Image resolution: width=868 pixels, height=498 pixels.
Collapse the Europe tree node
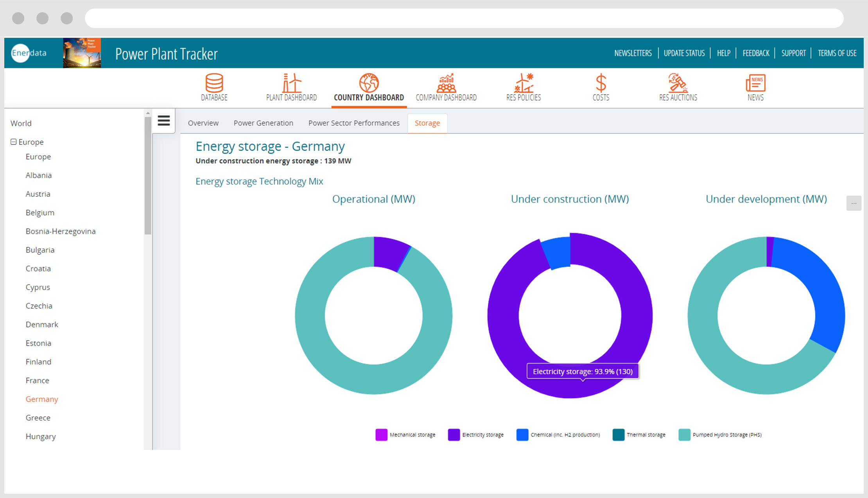pyautogui.click(x=14, y=142)
